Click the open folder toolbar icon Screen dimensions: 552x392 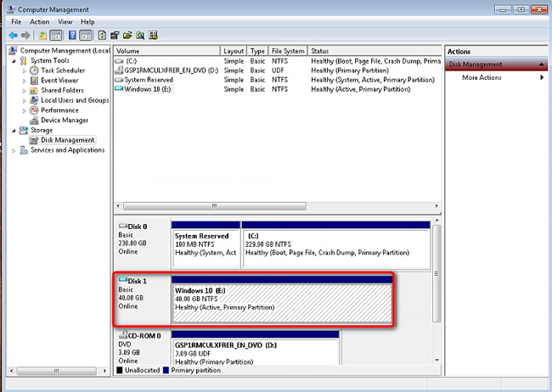click(127, 35)
